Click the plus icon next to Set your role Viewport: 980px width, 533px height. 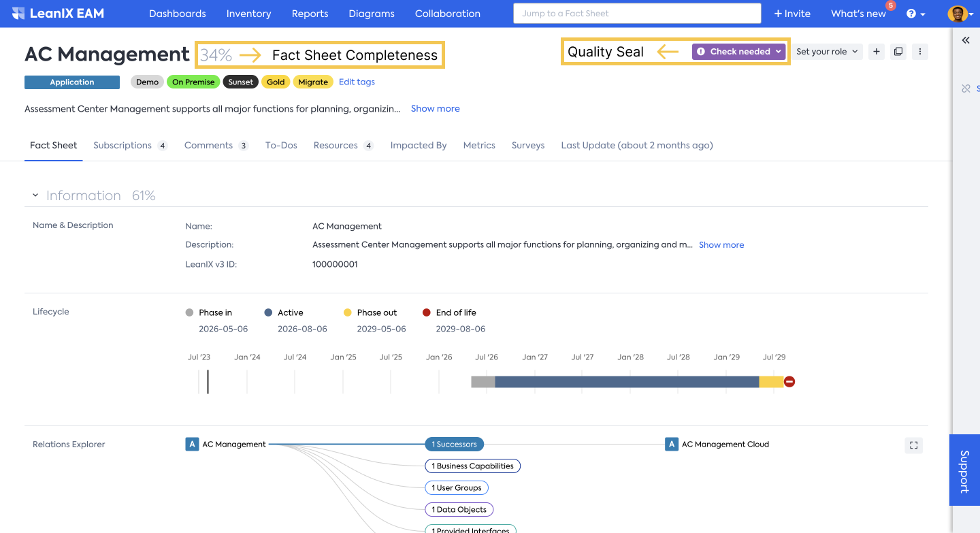coord(877,52)
